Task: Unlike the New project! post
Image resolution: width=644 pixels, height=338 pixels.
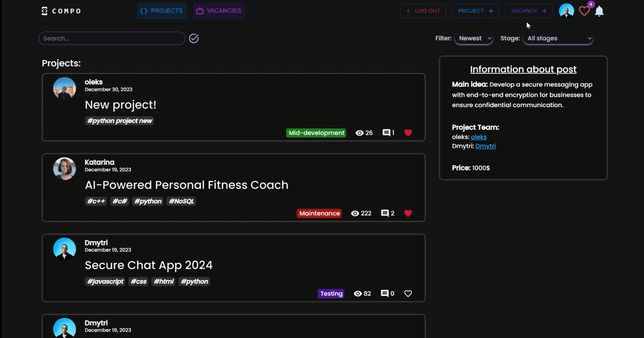Action: coord(408,133)
